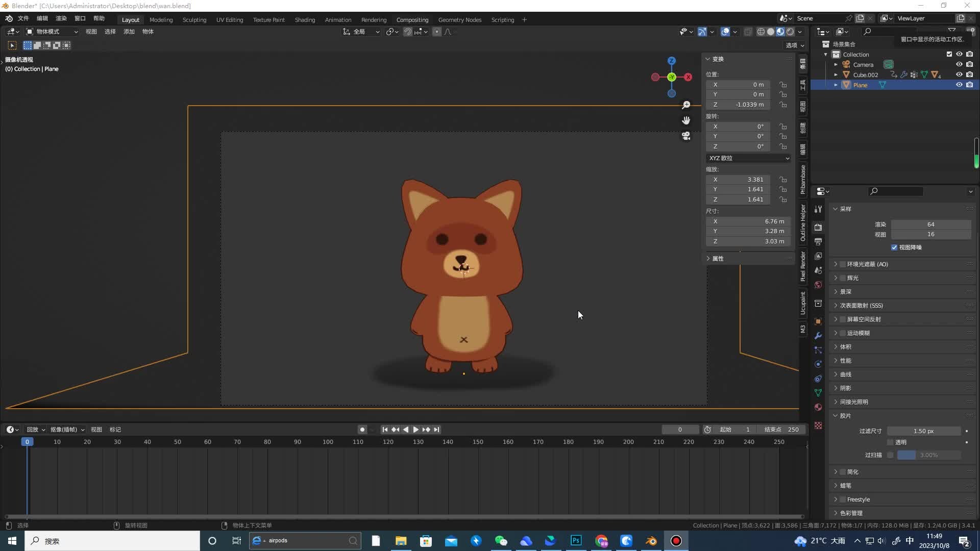
Task: Open the output properties printer tab
Action: click(818, 242)
